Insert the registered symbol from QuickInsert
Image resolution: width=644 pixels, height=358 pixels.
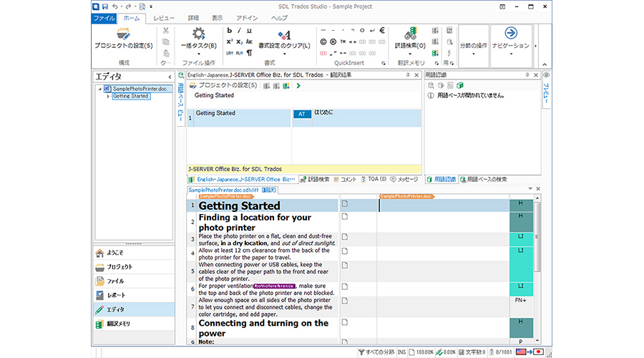point(333,42)
